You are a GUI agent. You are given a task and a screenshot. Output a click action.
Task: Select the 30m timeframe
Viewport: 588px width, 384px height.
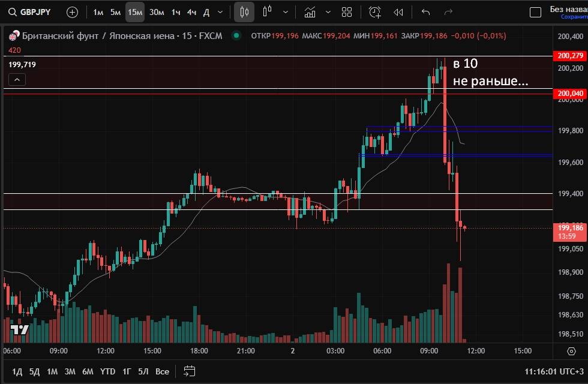pos(157,12)
